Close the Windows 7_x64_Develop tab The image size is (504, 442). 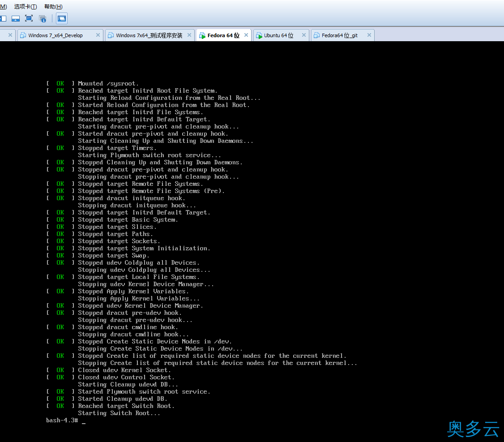98,35
